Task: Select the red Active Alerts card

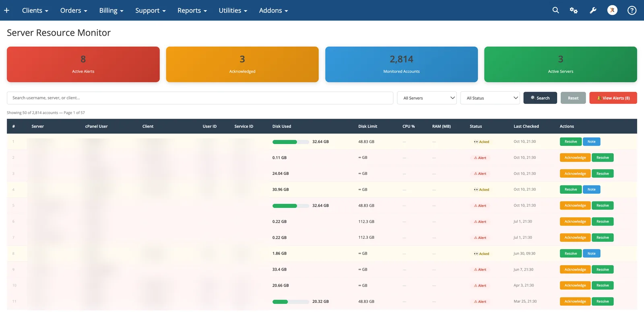Action: click(x=83, y=64)
